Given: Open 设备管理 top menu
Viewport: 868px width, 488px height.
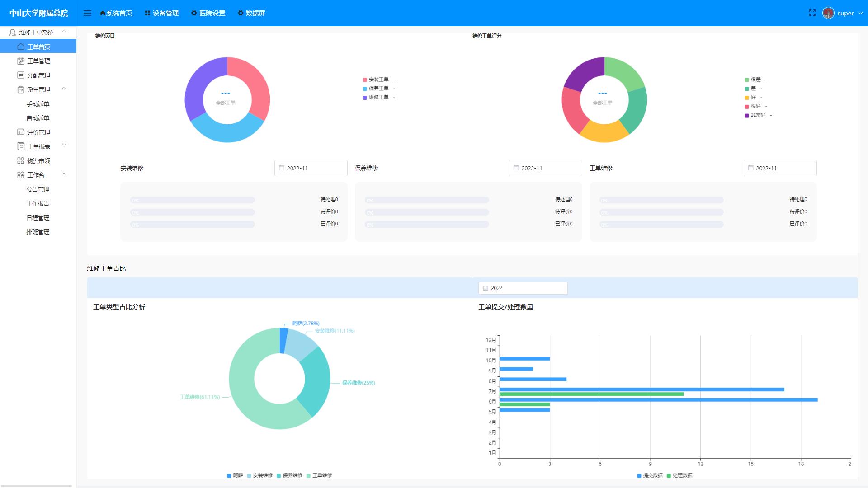Looking at the screenshot, I should click(x=162, y=13).
